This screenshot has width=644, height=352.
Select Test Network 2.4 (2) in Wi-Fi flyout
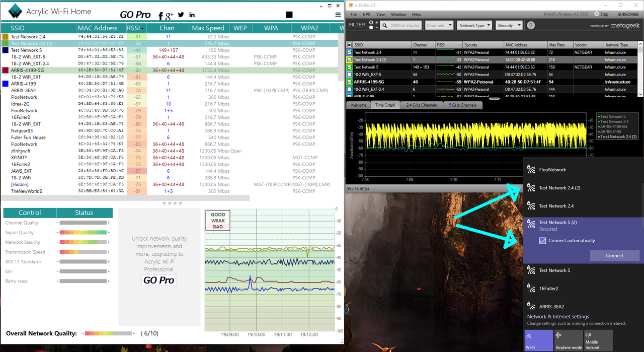(x=583, y=188)
